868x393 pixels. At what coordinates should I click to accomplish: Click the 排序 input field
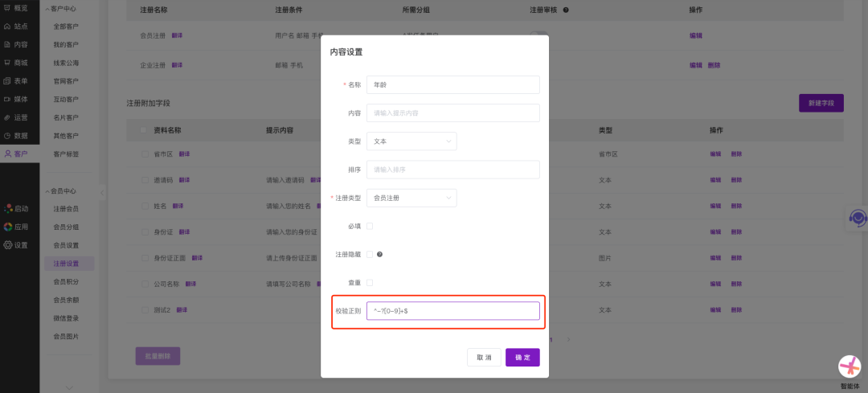452,170
